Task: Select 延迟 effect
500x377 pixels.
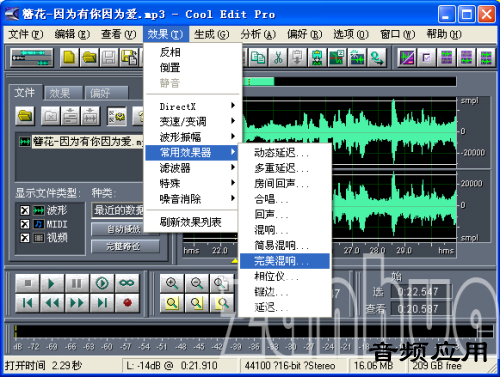Action: click(x=285, y=307)
